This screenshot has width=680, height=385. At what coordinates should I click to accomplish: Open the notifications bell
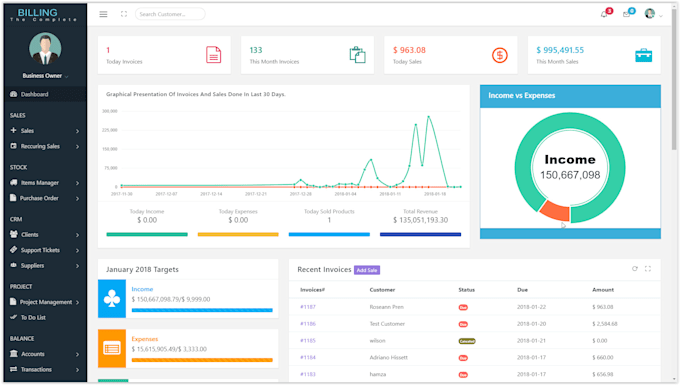tap(604, 14)
